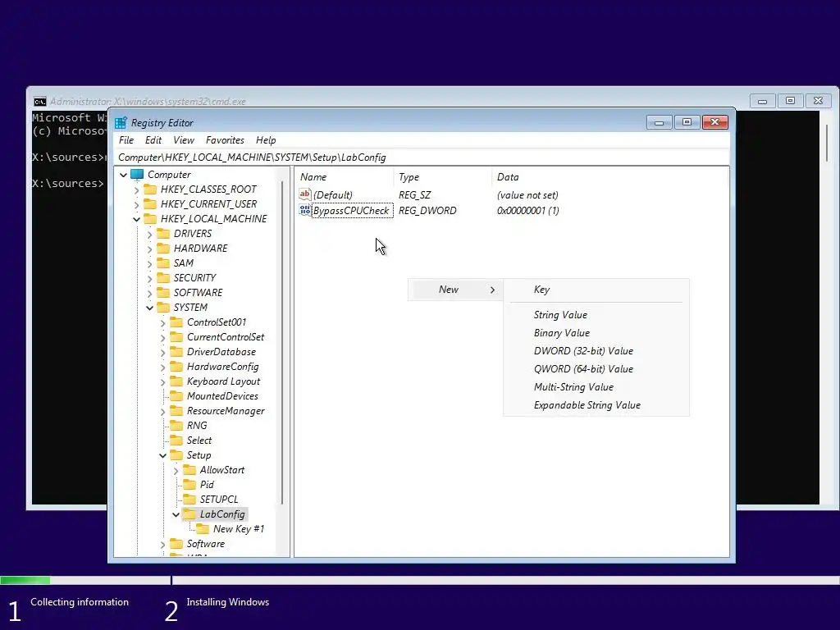840x630 pixels.
Task: Expand the ControlSet001 key chevron
Action: [163, 323]
